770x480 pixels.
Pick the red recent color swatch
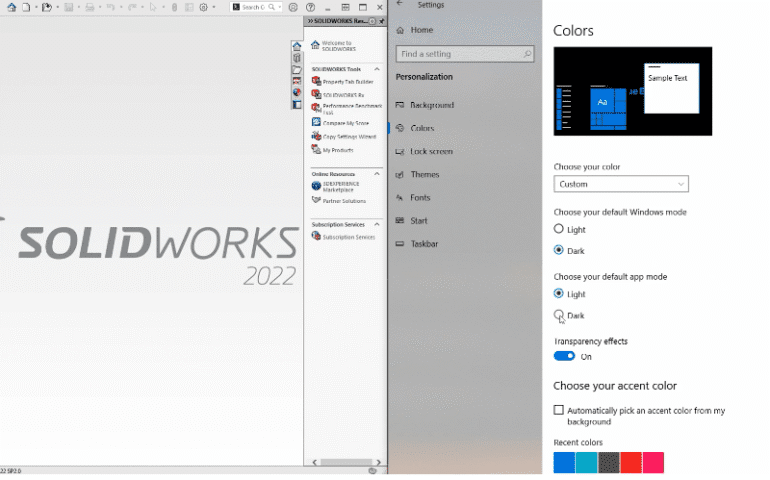pos(631,462)
